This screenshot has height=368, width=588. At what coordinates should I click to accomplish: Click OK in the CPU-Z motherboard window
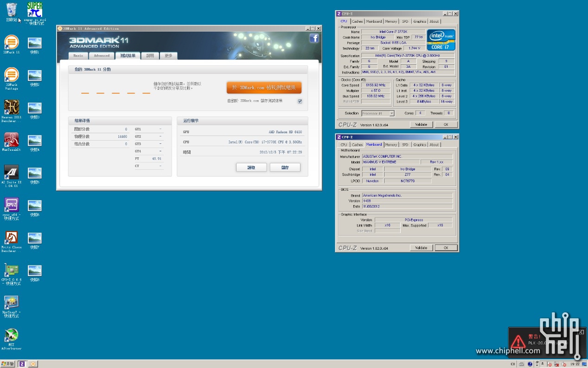[446, 248]
